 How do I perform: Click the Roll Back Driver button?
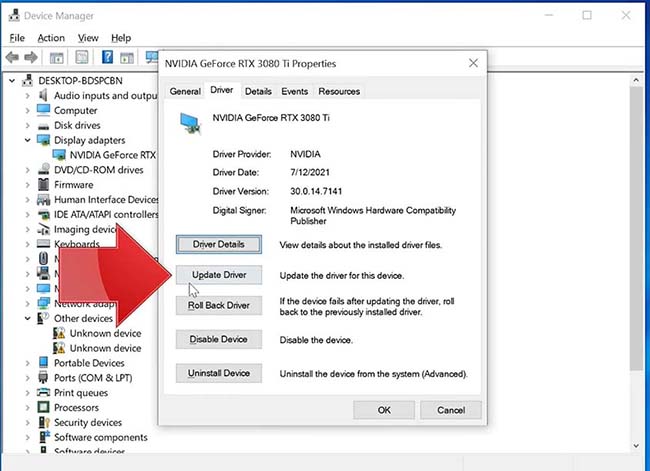point(218,306)
